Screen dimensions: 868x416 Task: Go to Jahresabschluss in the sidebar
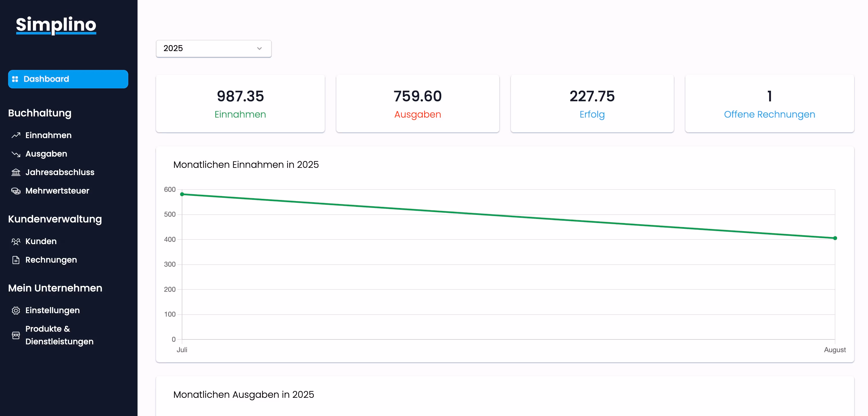[x=60, y=172]
